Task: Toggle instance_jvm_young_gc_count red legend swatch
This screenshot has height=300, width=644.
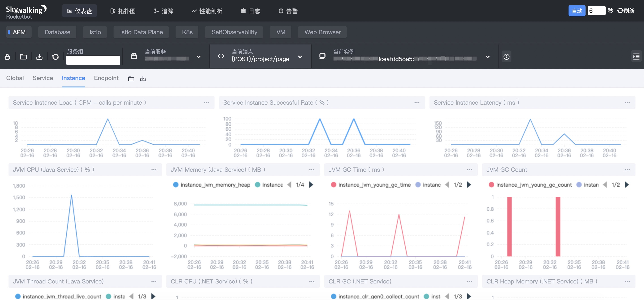Action: [491, 185]
